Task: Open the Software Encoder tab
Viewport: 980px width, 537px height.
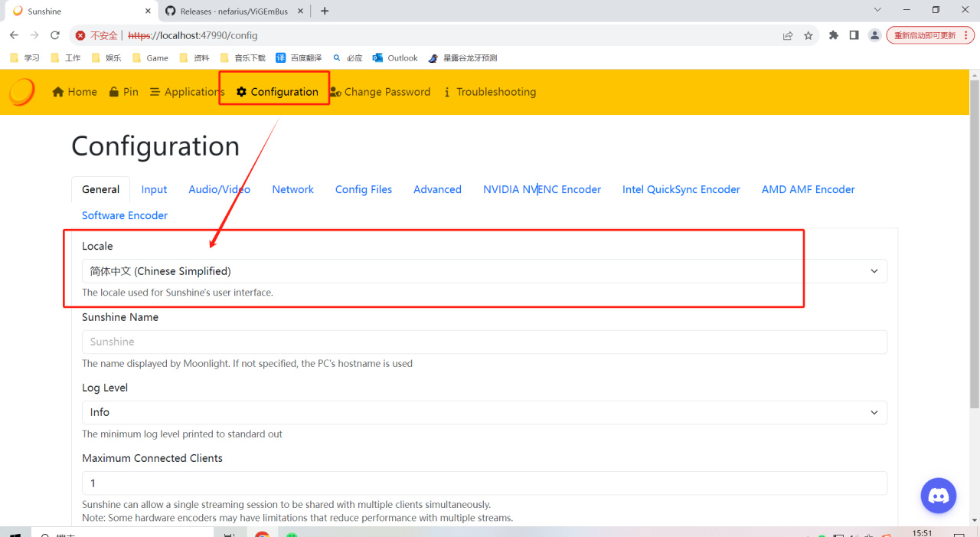Action: [x=125, y=215]
